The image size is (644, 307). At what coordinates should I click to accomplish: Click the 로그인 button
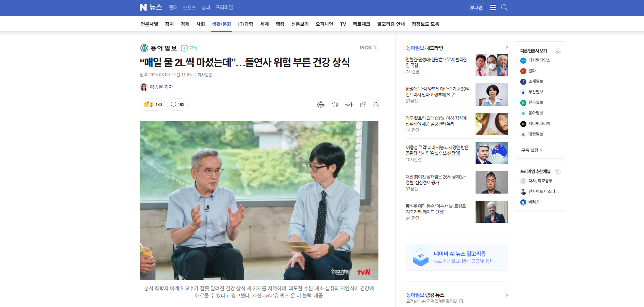(476, 7)
